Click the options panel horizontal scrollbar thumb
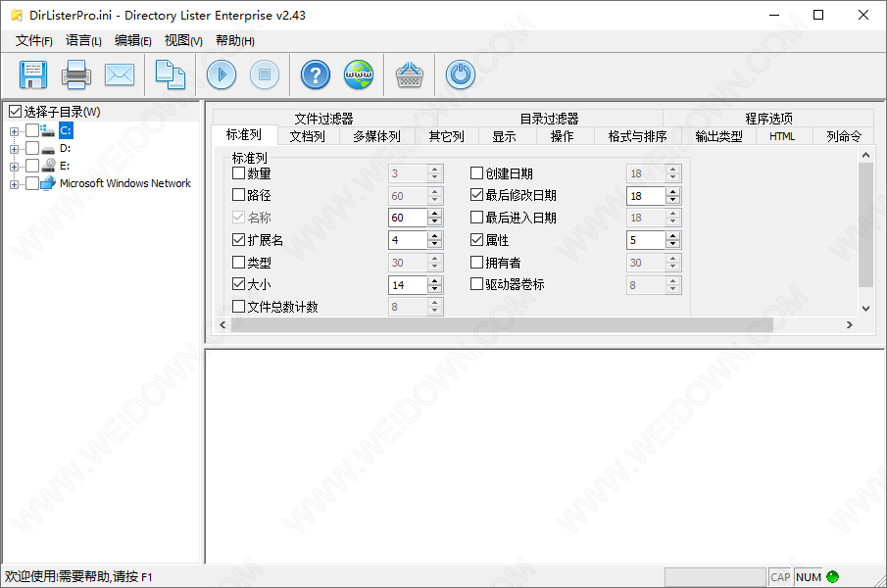Viewport: 887px width, 588px height. [x=503, y=324]
